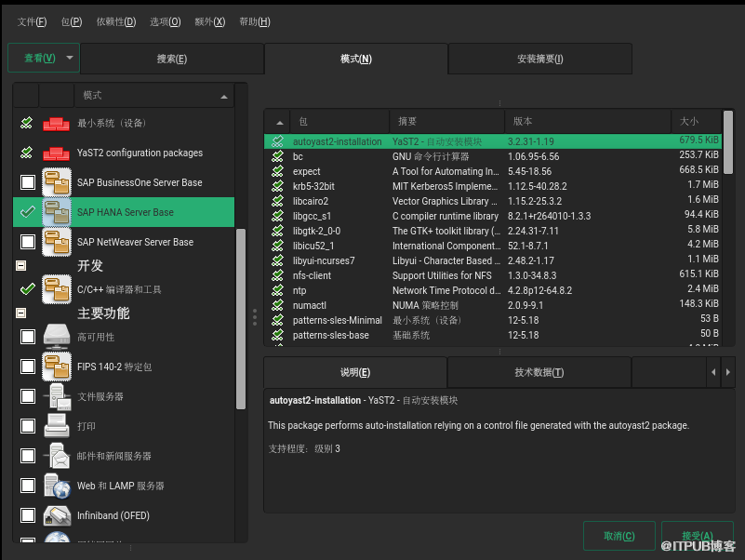
Task: Click the Web 和 LAMP 服务器 globe icon
Action: click(x=57, y=486)
